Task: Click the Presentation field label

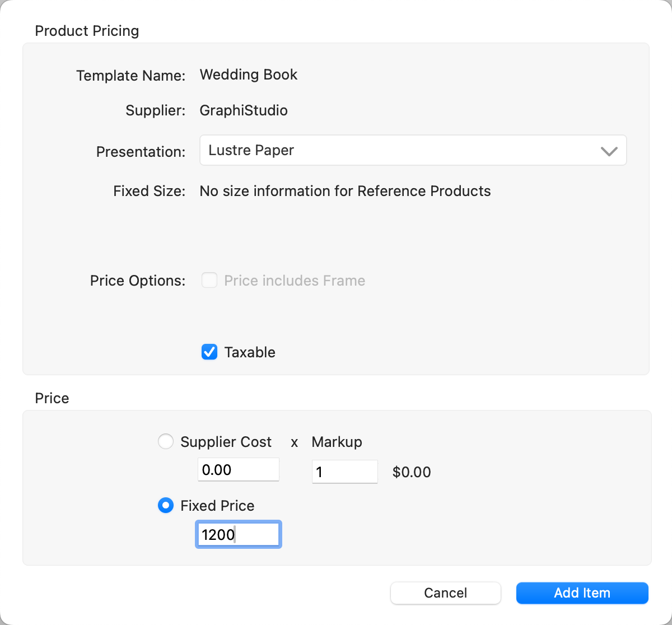Action: [x=141, y=152]
